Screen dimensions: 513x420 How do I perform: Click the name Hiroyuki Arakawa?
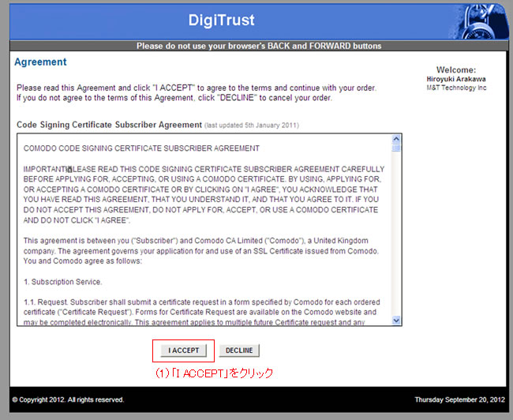[456, 79]
